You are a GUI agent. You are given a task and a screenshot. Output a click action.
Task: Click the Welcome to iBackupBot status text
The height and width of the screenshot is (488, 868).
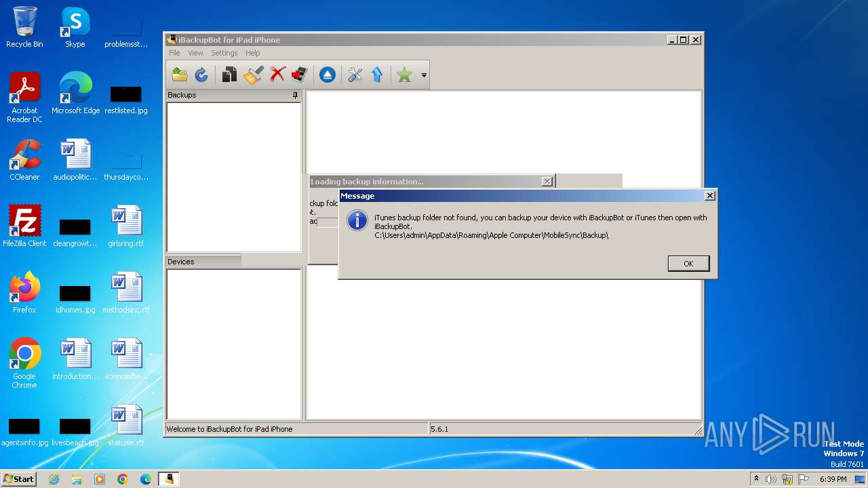[x=230, y=429]
